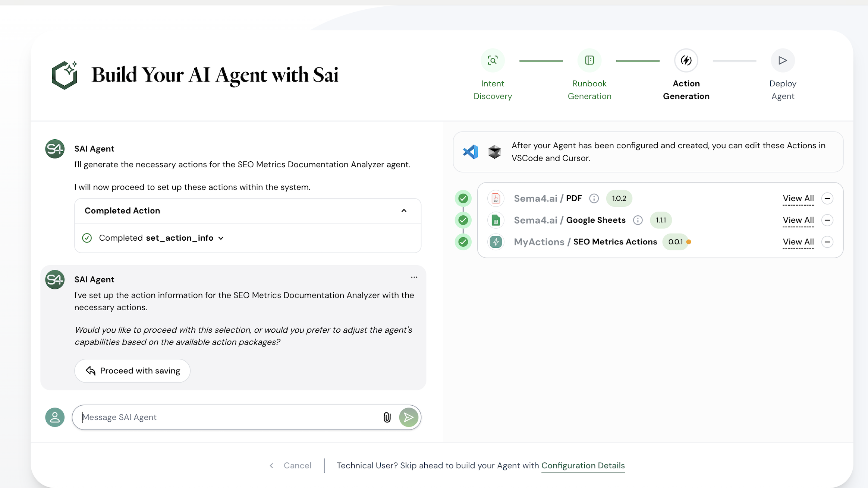Open the Configuration Details link

583,466
